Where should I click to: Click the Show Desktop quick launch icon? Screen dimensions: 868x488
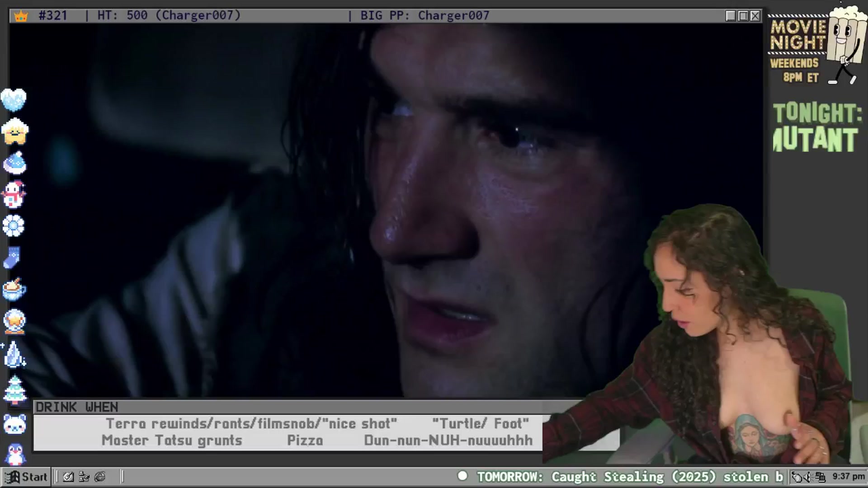coord(68,477)
